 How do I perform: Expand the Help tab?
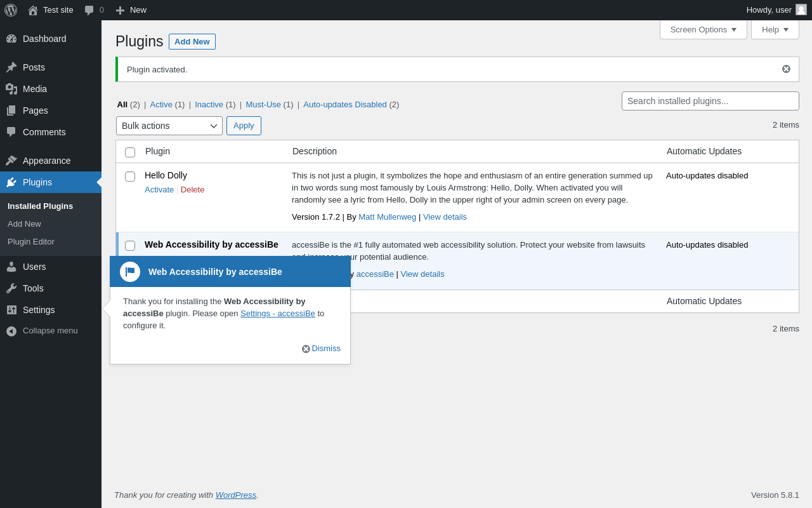pyautogui.click(x=775, y=29)
